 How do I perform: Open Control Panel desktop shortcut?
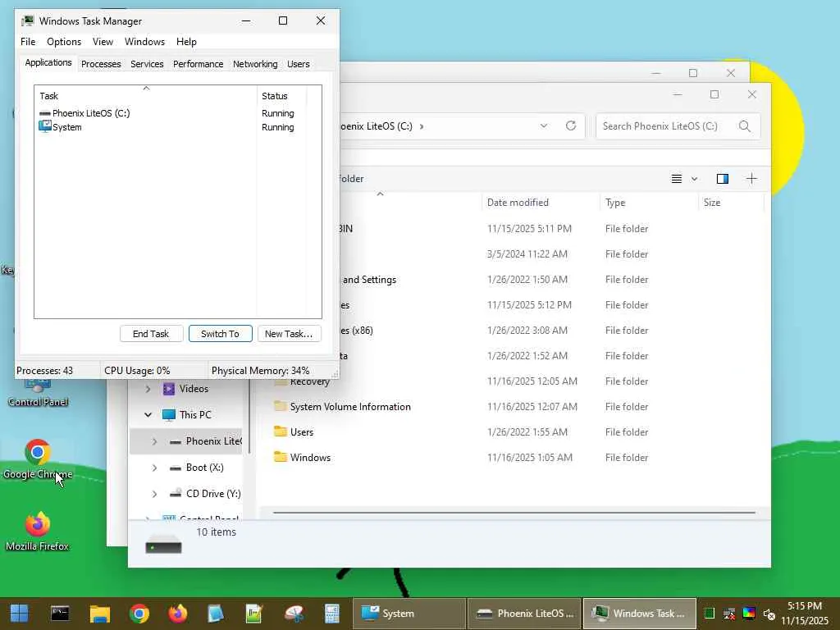coord(38,393)
